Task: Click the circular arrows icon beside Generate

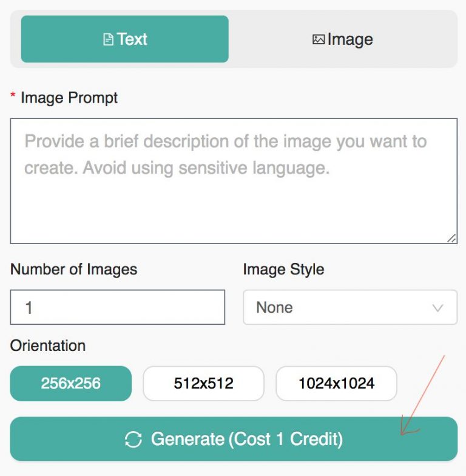Action: 133,440
